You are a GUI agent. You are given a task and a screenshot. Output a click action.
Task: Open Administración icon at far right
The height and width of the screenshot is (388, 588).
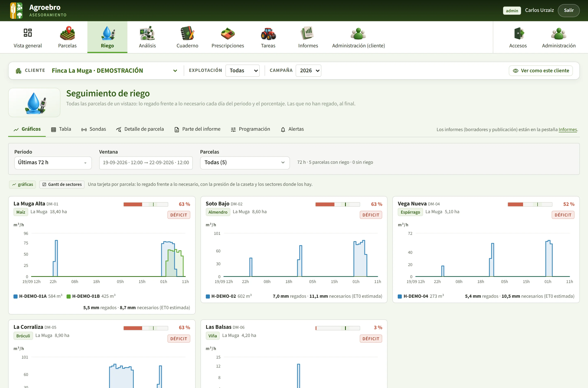point(559,33)
